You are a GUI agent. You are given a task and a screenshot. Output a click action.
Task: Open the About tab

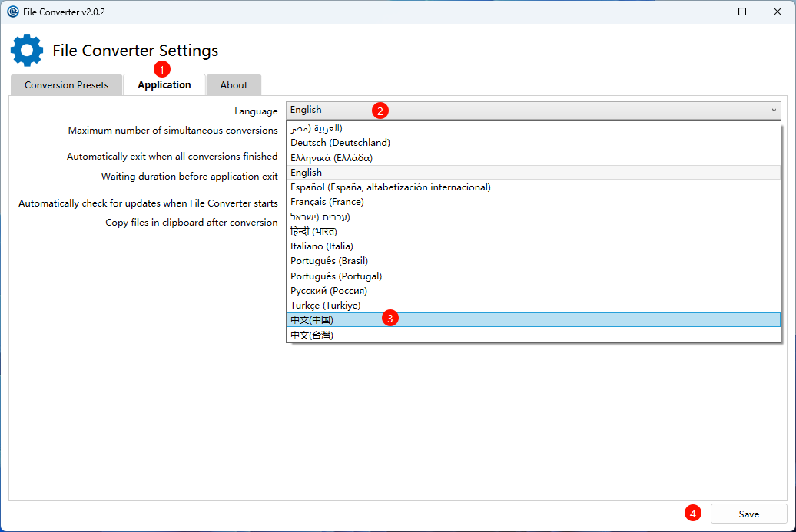(x=234, y=84)
